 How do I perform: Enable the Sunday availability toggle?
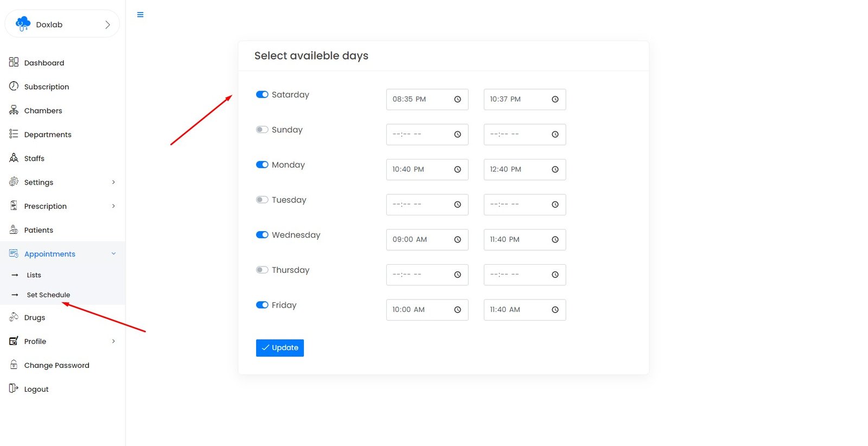pyautogui.click(x=262, y=130)
